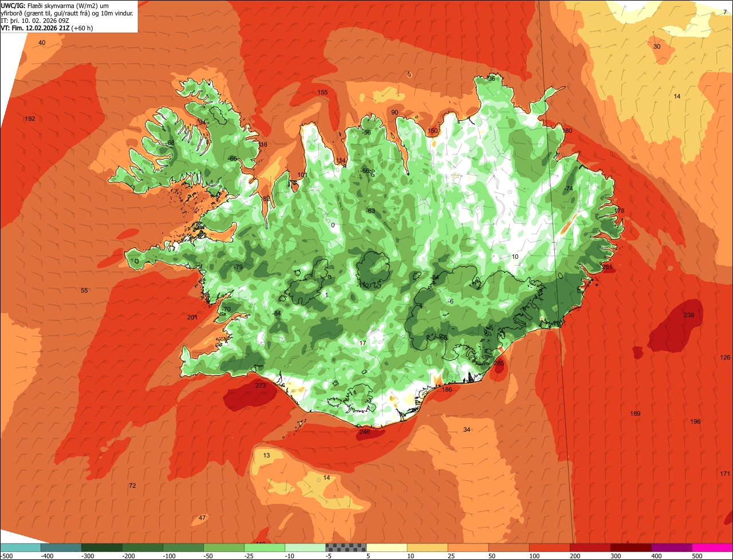Click the 189 value in the southeast ocean

pos(635,413)
